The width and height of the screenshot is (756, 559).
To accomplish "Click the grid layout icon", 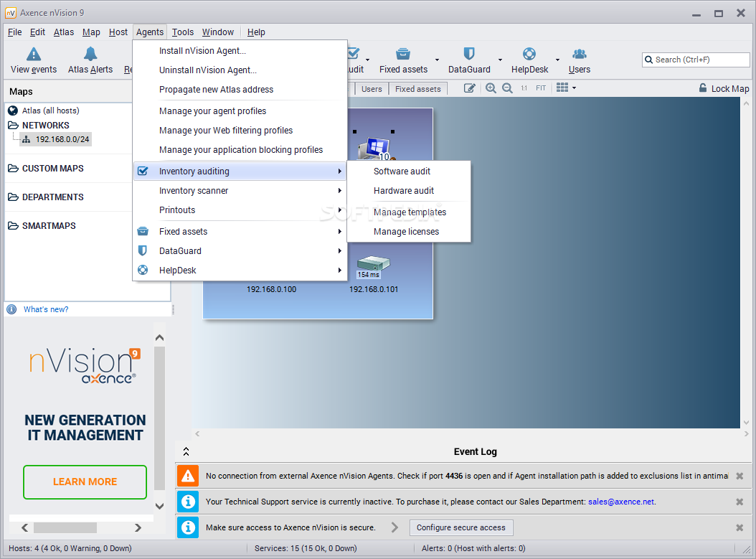I will 562,88.
